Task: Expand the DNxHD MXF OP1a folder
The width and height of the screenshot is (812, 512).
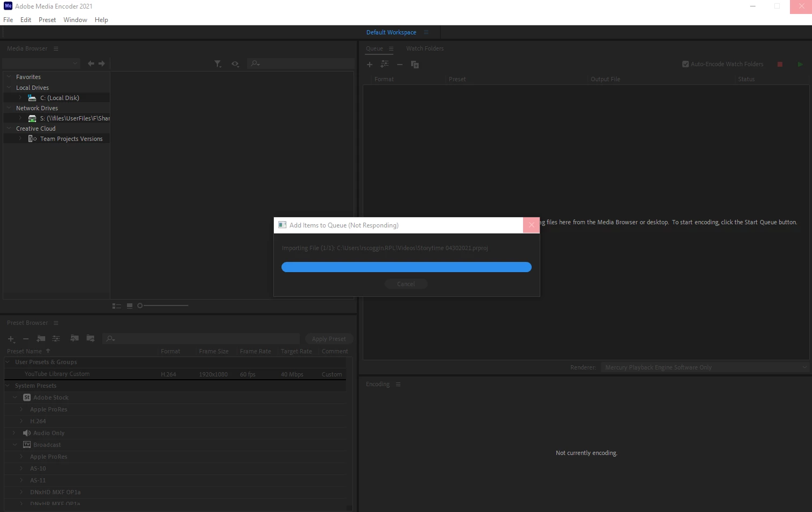Action: [x=22, y=492]
